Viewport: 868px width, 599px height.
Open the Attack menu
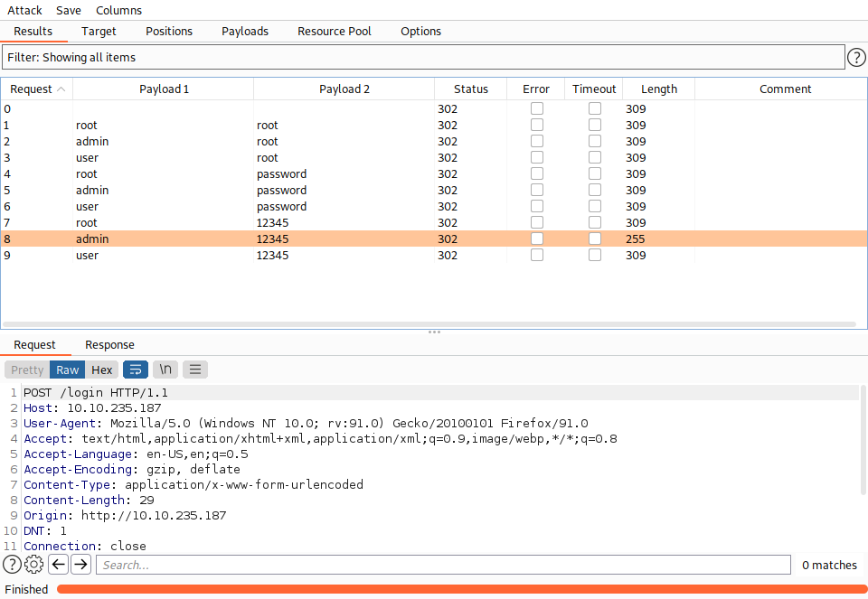(24, 11)
